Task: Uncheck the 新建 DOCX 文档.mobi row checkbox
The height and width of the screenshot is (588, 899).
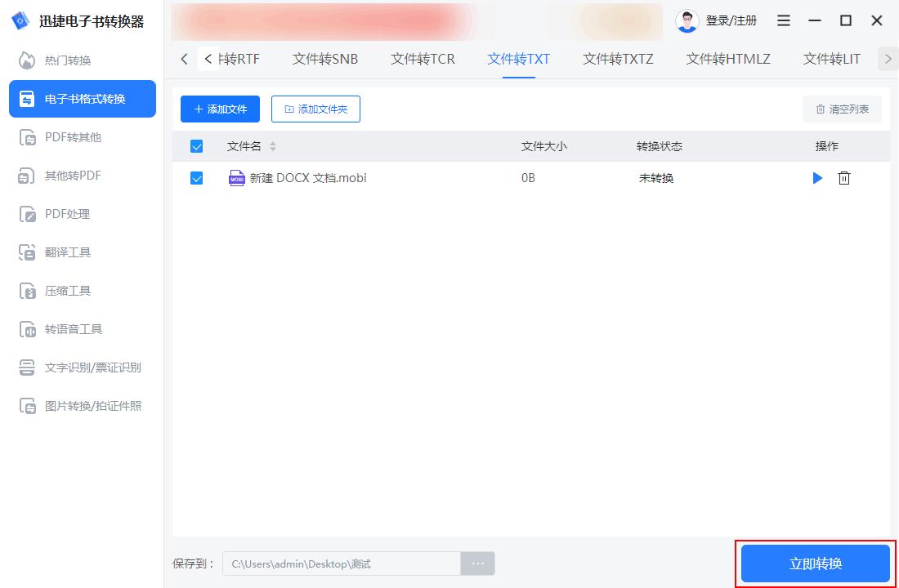Action: 196,178
